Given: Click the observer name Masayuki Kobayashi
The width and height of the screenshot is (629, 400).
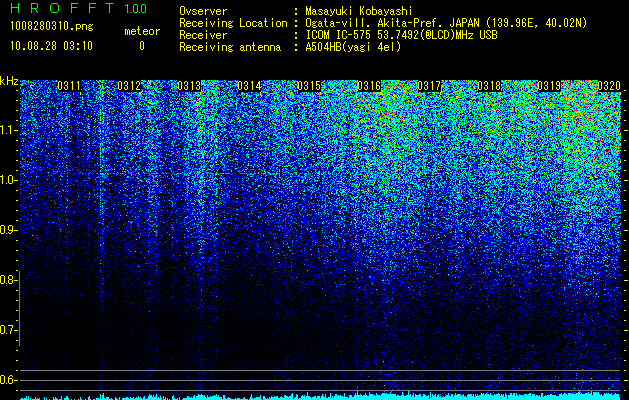Looking at the screenshot, I should click(x=359, y=11).
